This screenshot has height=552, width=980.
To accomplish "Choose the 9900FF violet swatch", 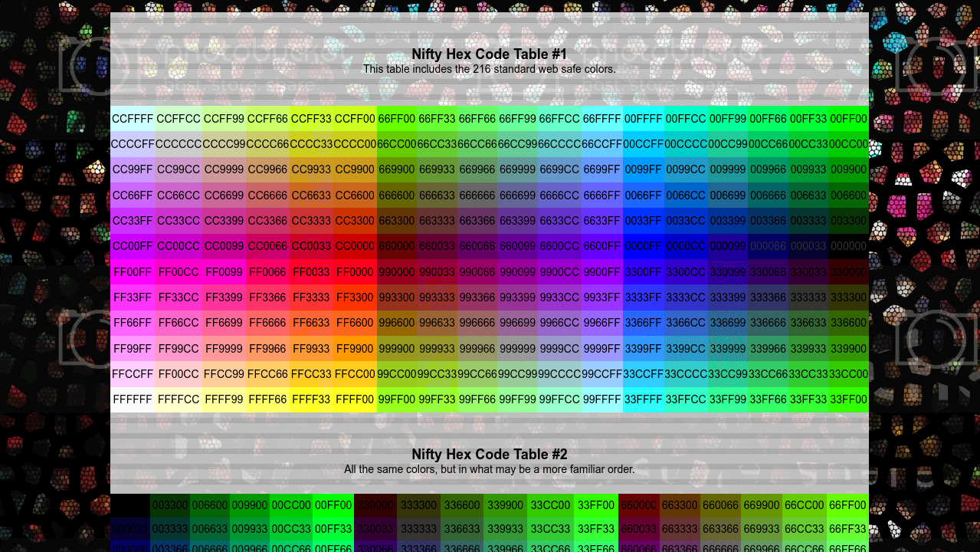I will coord(601,272).
